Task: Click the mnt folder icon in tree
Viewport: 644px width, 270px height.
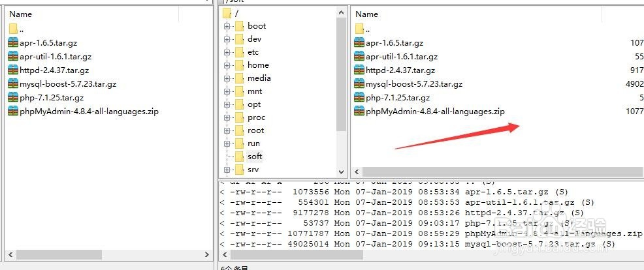Action: 240,91
